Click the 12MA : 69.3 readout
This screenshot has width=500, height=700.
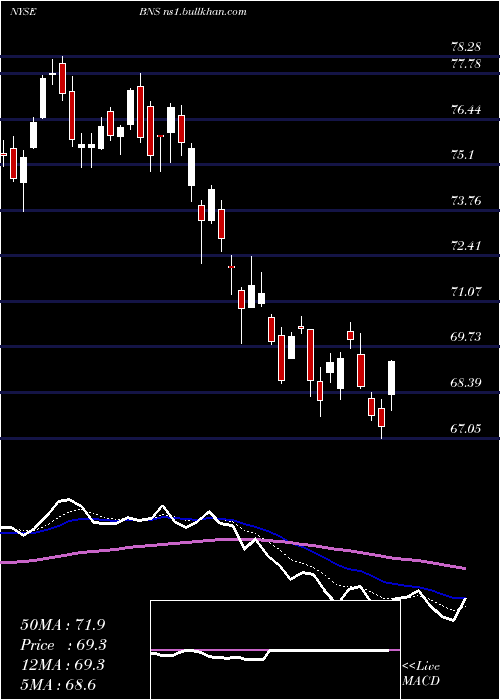(x=63, y=665)
